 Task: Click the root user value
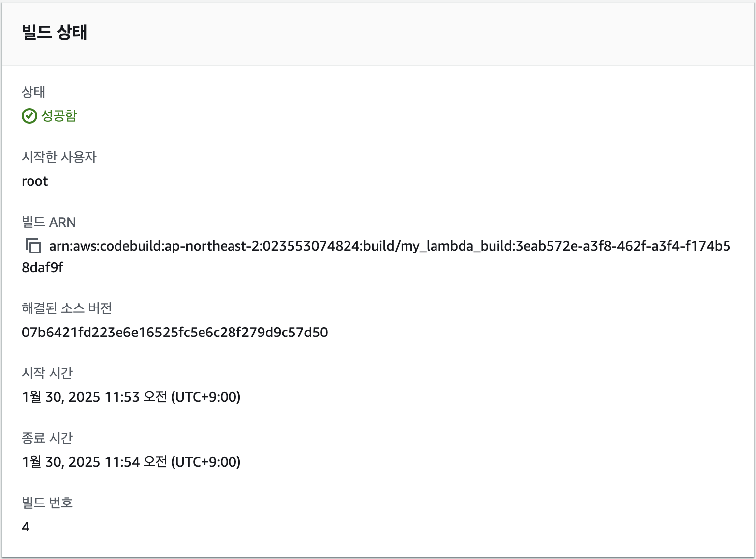point(35,181)
